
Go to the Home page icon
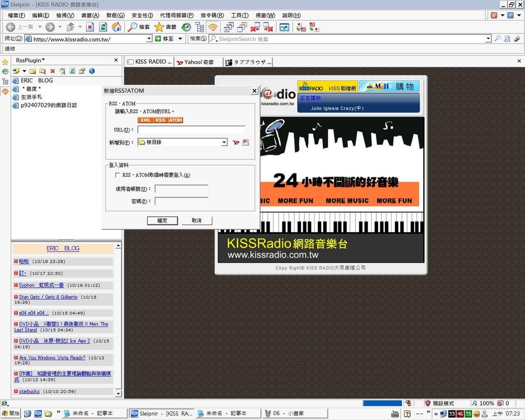[x=116, y=27]
